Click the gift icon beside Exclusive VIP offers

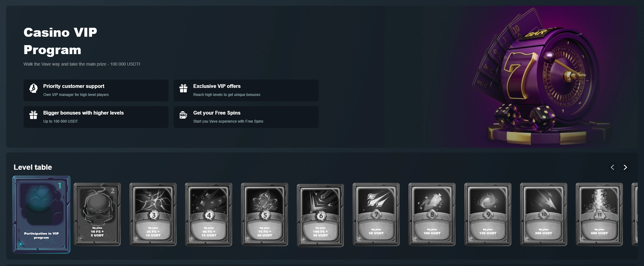pos(183,88)
